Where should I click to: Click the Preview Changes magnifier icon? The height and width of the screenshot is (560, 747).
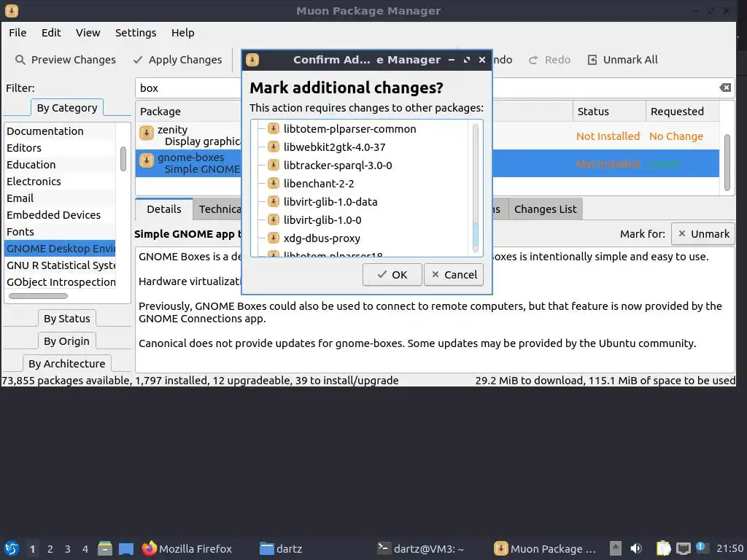20,60
